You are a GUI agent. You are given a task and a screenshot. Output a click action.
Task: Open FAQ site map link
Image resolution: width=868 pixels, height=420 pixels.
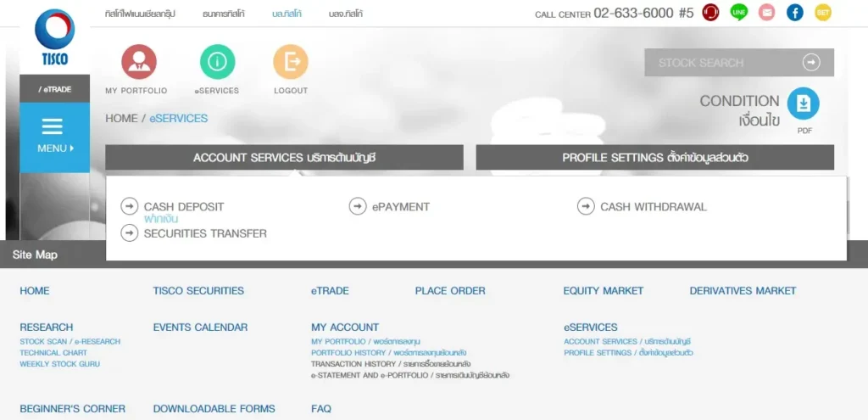point(321,408)
